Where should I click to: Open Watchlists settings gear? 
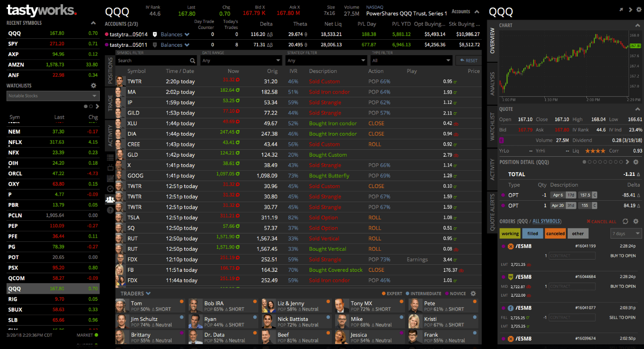(94, 86)
